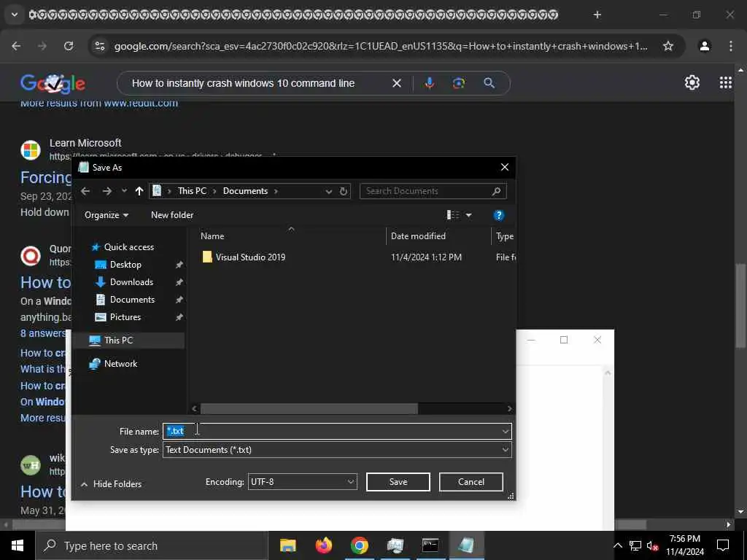The width and height of the screenshot is (747, 560).
Task: Expand the chevron after Documents in the path
Action: (x=275, y=191)
